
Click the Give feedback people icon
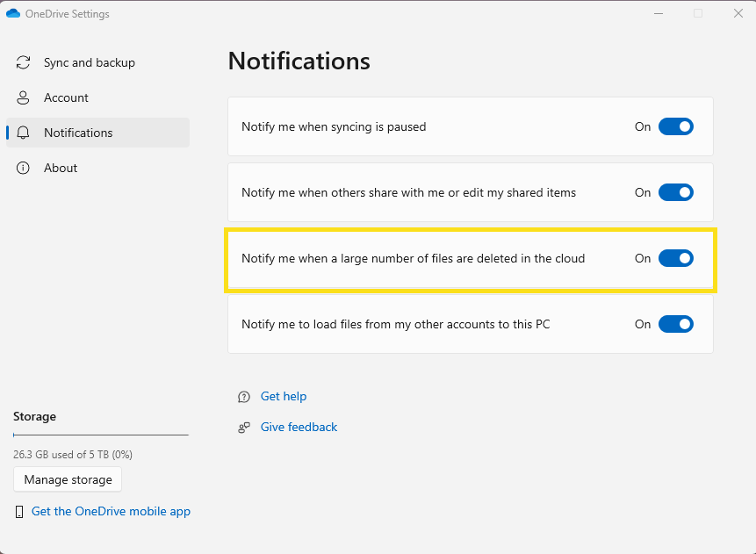[x=244, y=428]
